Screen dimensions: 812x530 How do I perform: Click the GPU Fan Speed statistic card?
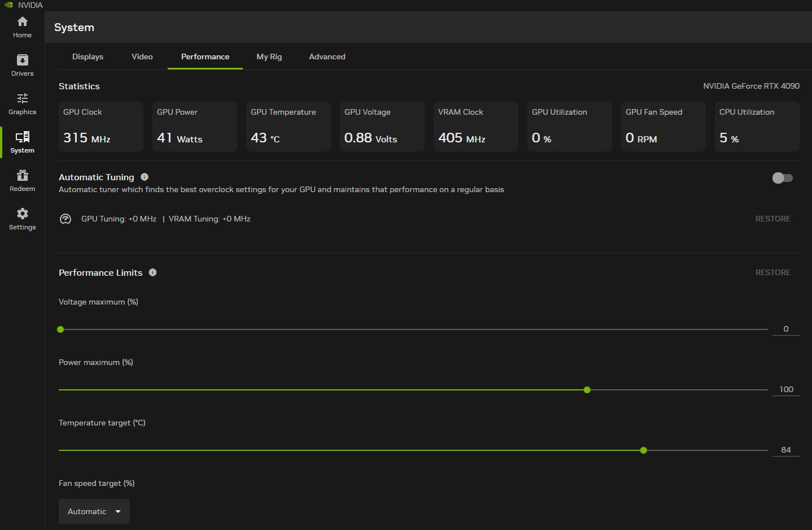point(663,127)
